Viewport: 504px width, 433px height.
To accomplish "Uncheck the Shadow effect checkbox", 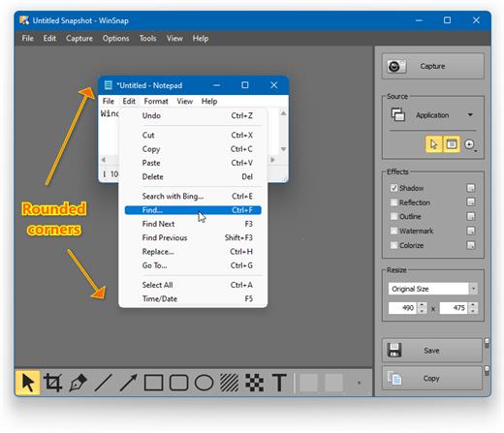I will 394,188.
